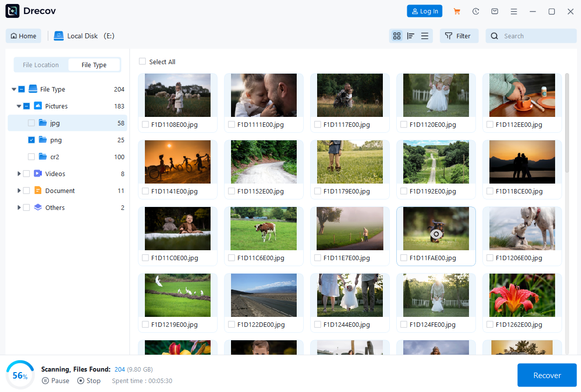Tick the checkbox for F1D1108E00.jpg
Screen dimensions: 581x392
coord(145,125)
